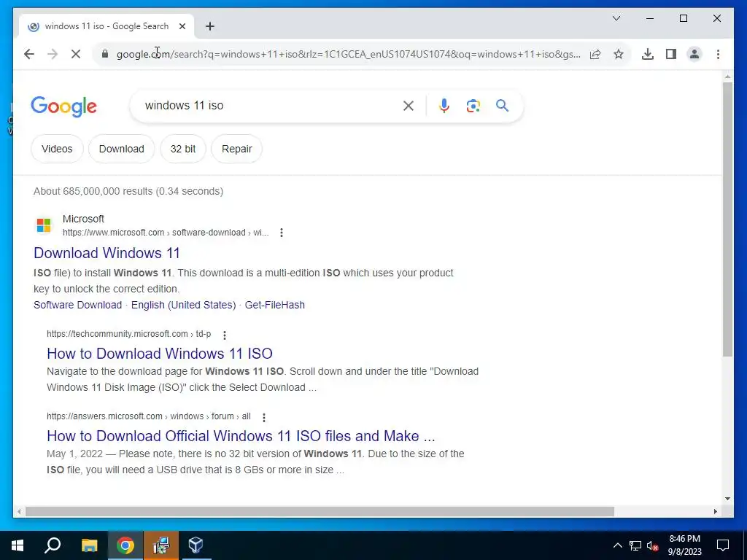Click the forward navigation arrow
The height and width of the screenshot is (560, 747).
click(53, 54)
